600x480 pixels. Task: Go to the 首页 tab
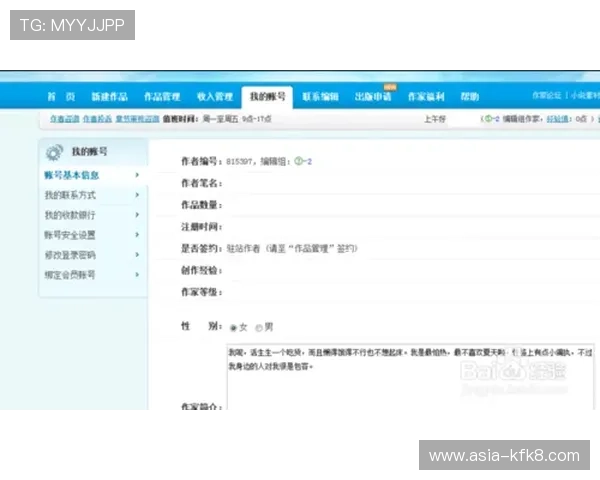pos(61,96)
